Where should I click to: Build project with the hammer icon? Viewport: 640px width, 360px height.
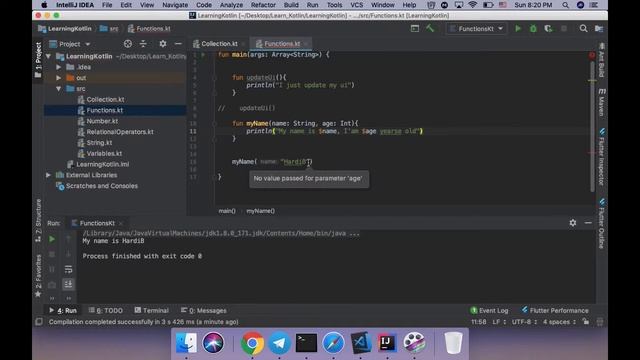[x=430, y=28]
